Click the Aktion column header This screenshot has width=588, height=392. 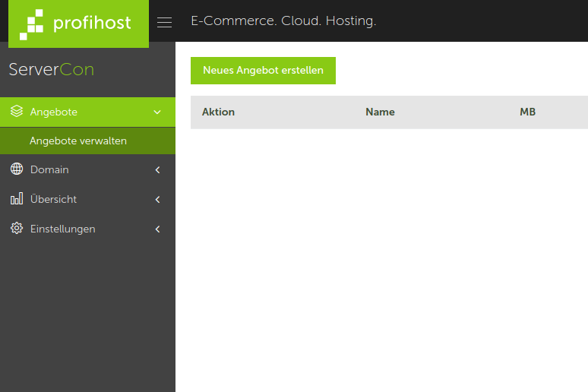coord(218,112)
